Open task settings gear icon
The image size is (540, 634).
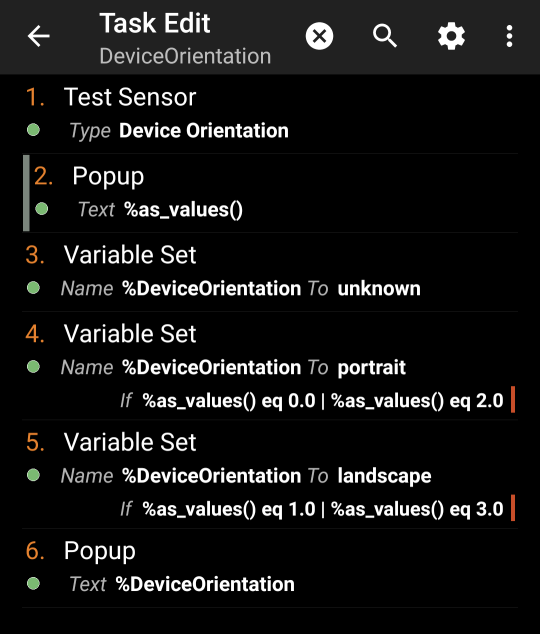451,36
